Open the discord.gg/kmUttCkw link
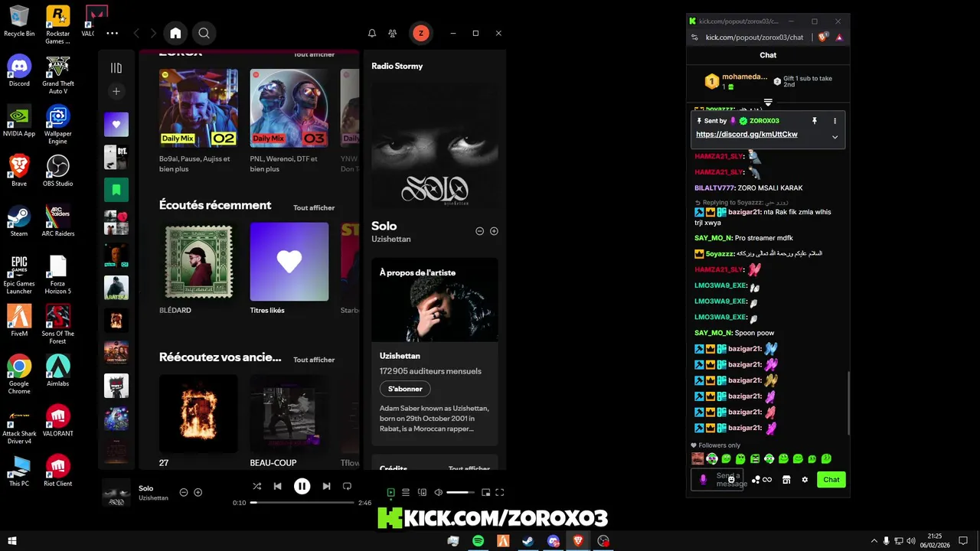980x551 pixels. [746, 134]
